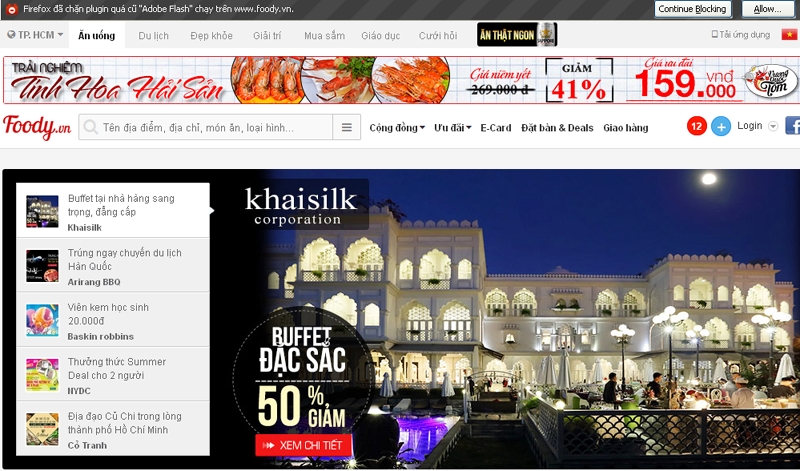Click the Facebook icon
This screenshot has height=471, width=800.
coord(792,126)
